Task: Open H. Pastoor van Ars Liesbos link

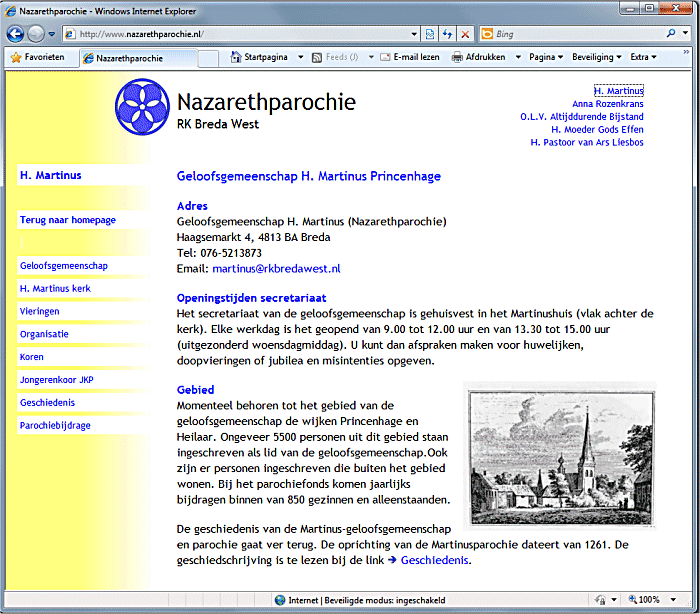Action: coord(587,142)
